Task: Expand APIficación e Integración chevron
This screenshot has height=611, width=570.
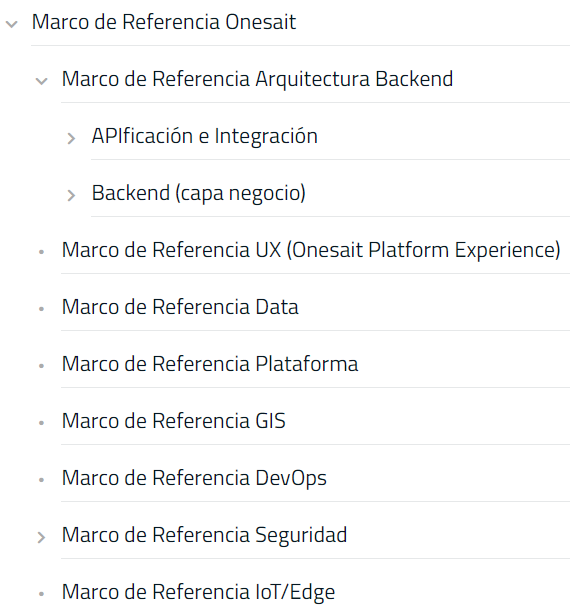Action: coord(71,138)
